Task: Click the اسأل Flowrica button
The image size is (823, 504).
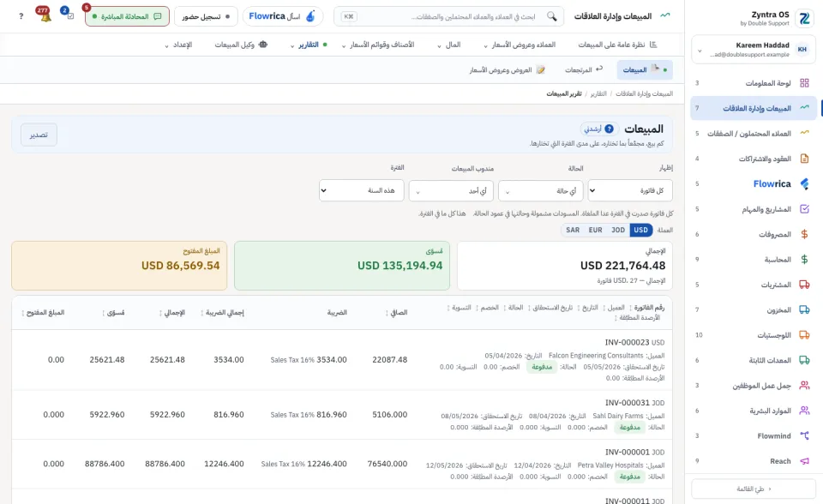Action: point(282,16)
